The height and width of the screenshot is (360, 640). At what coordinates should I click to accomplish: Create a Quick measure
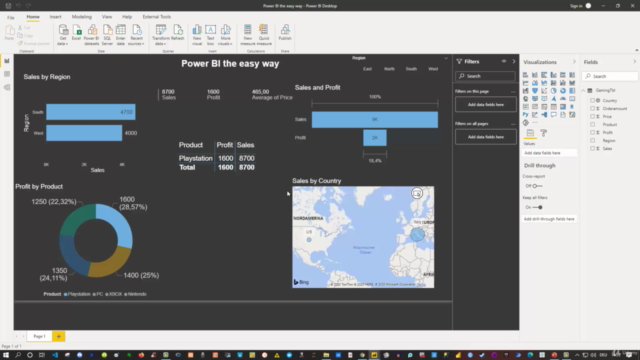(x=264, y=34)
